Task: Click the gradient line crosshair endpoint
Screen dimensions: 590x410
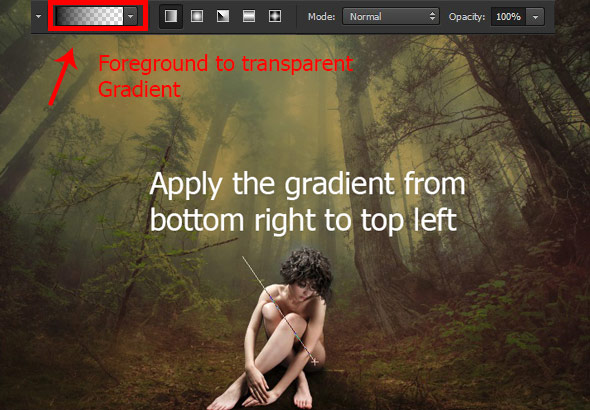Action: 315,362
